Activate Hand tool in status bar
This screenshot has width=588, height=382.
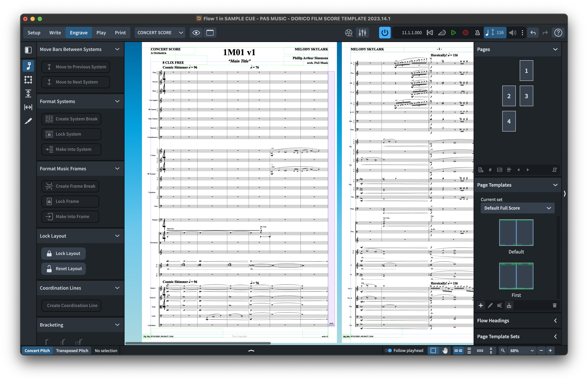click(445, 351)
